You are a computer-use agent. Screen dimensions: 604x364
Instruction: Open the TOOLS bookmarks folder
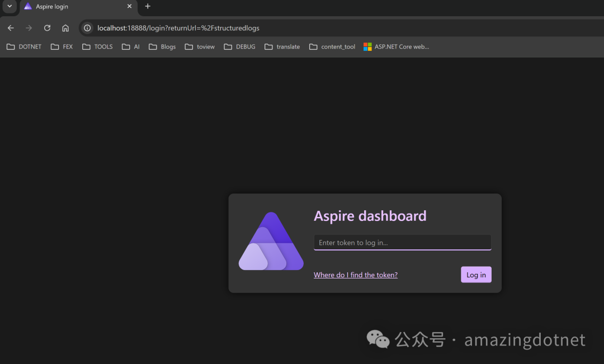click(97, 46)
